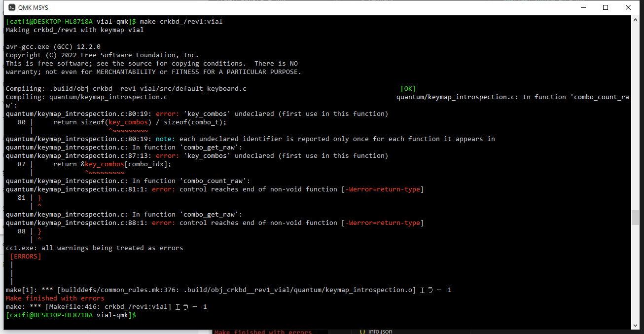Click the terminal scrollbar up arrow
The image size is (644, 334).
[x=636, y=20]
